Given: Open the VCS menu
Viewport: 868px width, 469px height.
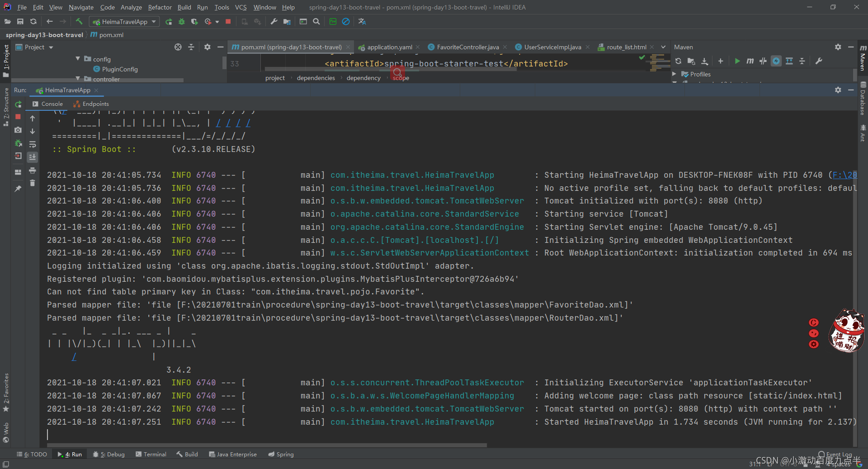Looking at the screenshot, I should [241, 7].
